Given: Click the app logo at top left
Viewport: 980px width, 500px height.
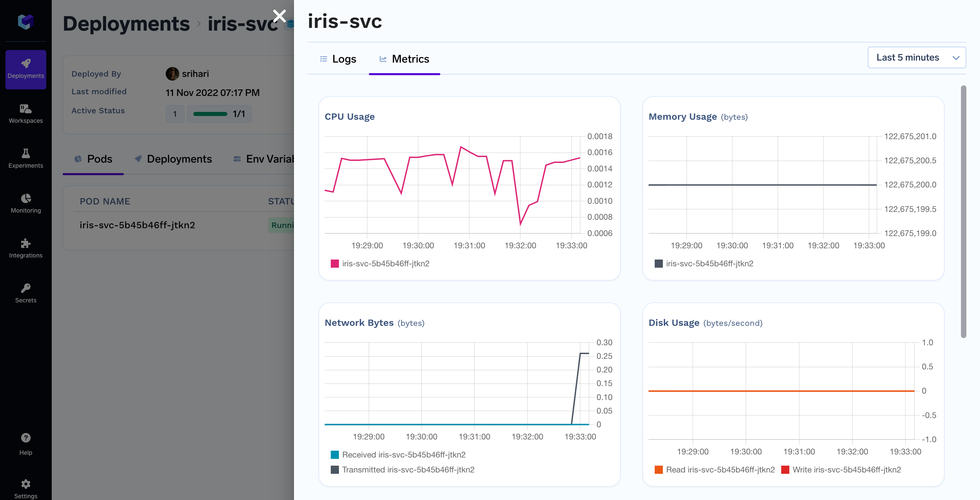Looking at the screenshot, I should pos(26,21).
